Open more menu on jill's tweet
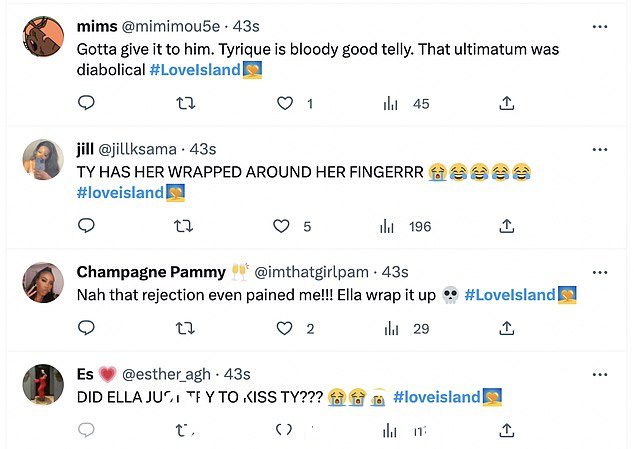 (x=600, y=149)
